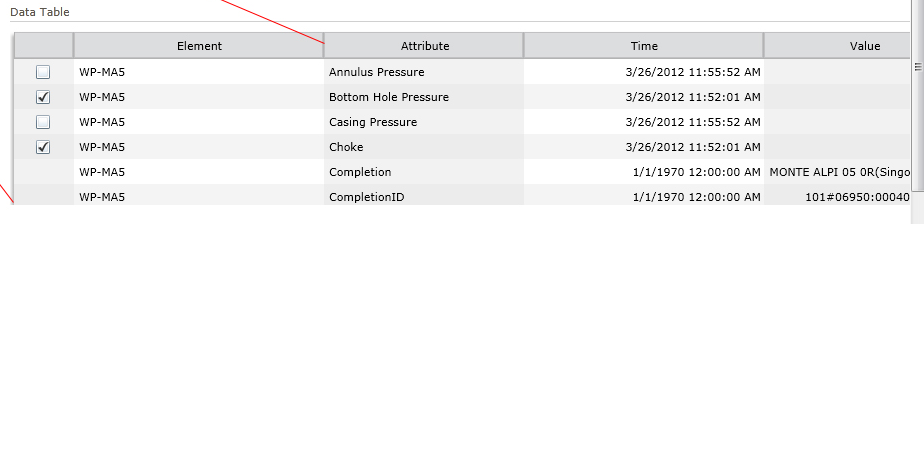Click the Time column header
The image size is (924, 460).
coord(644,46)
